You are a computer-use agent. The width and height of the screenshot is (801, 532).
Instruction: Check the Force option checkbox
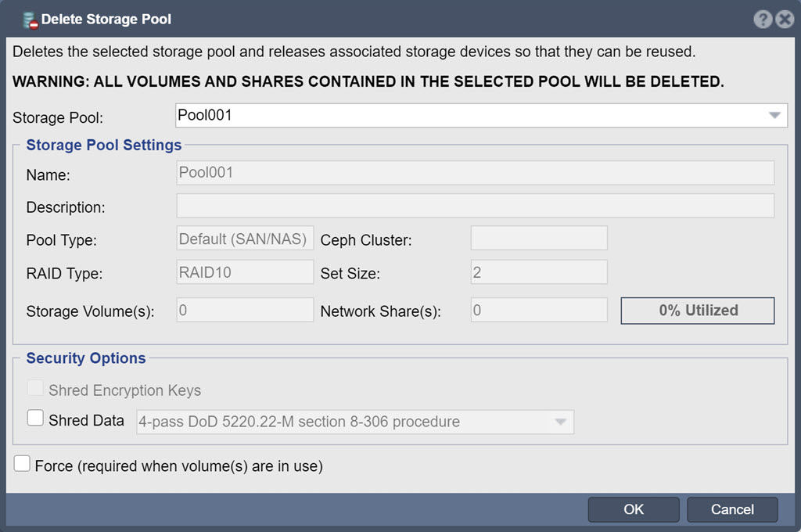(x=22, y=463)
